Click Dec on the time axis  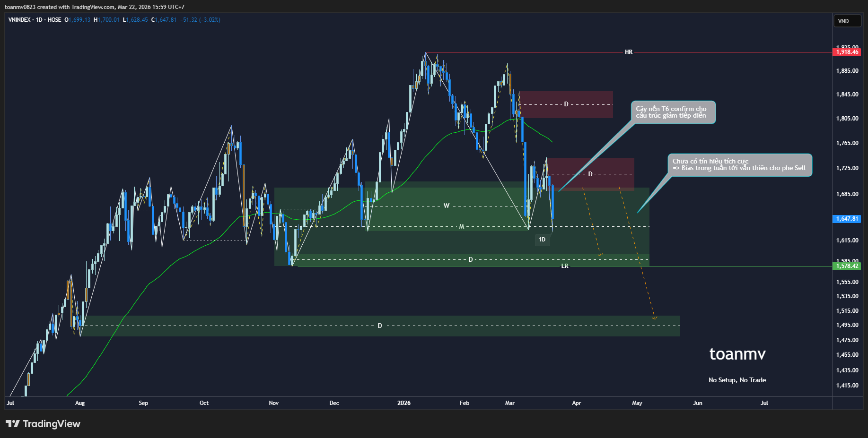(x=334, y=403)
